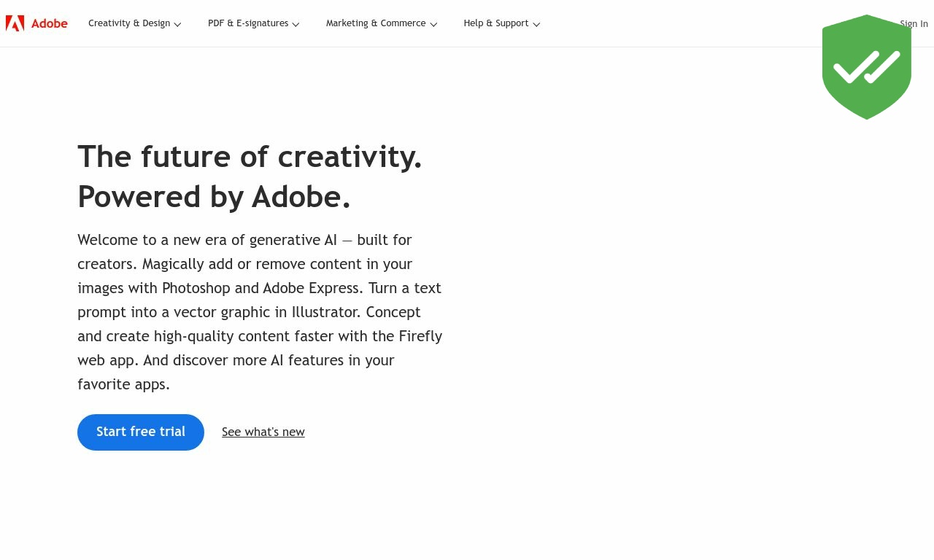This screenshot has height=560, width=934.
Task: Click the word "Firefly" in the paragraph
Action: click(x=420, y=336)
